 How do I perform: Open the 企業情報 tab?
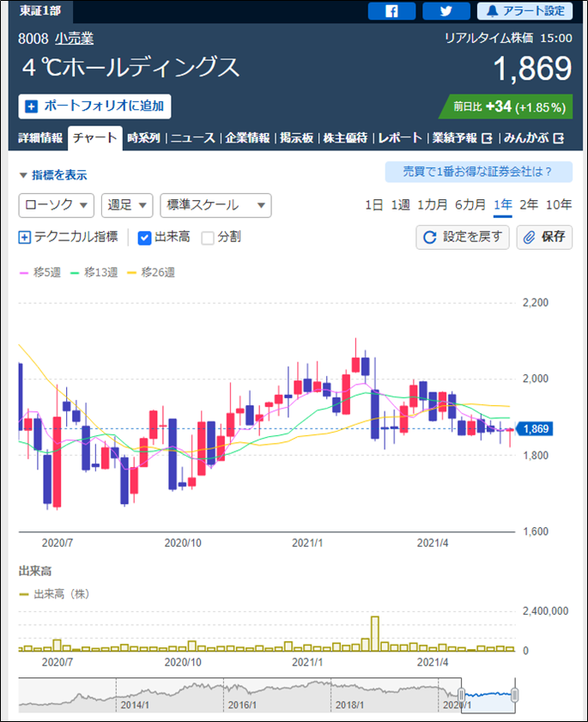point(247,137)
